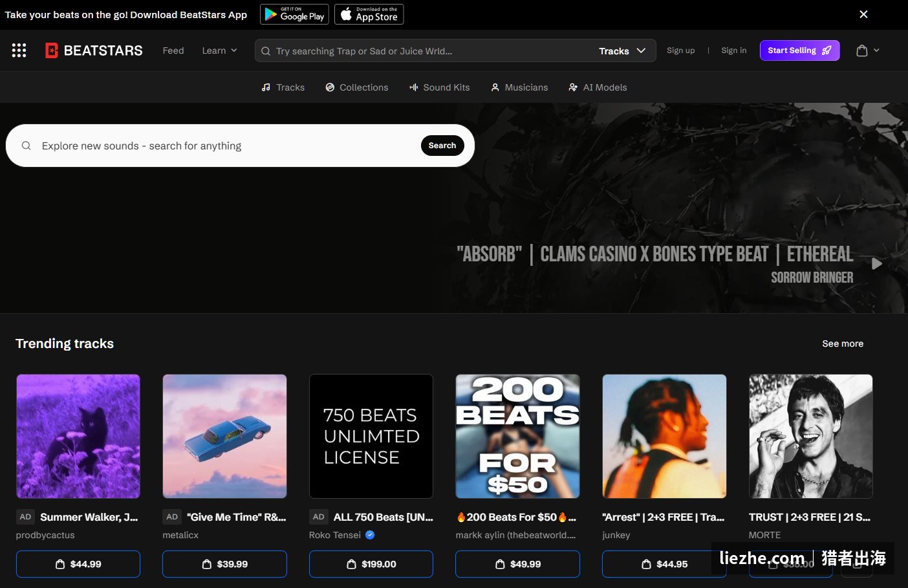This screenshot has width=908, height=588.
Task: Open the shopping cart icon in header
Action: (x=861, y=50)
